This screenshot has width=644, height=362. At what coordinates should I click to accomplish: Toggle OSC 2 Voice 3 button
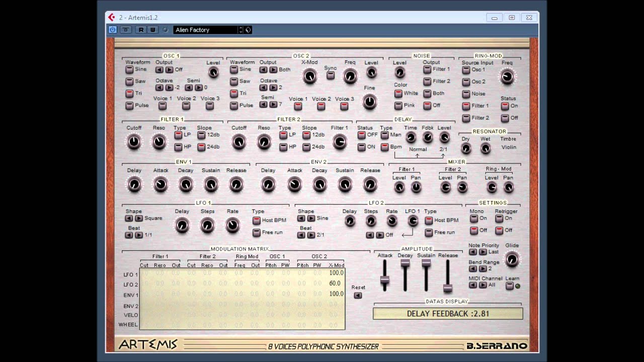click(x=344, y=106)
